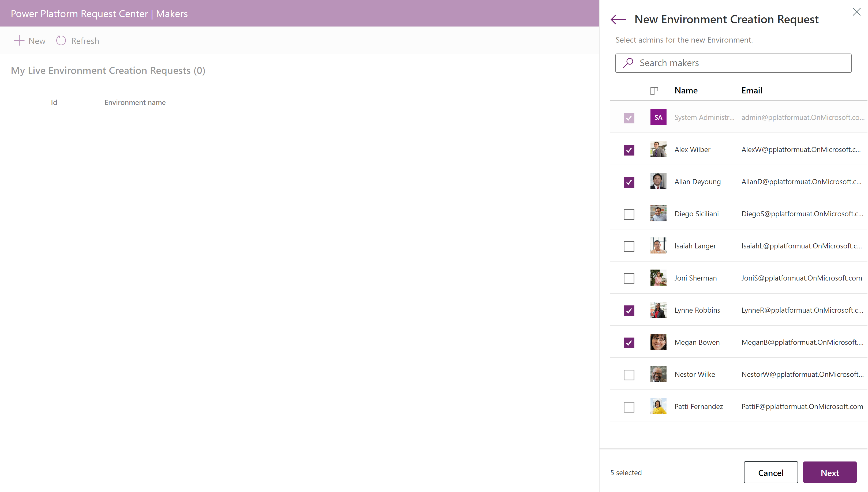Viewport: 868px width, 492px height.
Task: Click System Administrator profile avatar icon
Action: (658, 117)
